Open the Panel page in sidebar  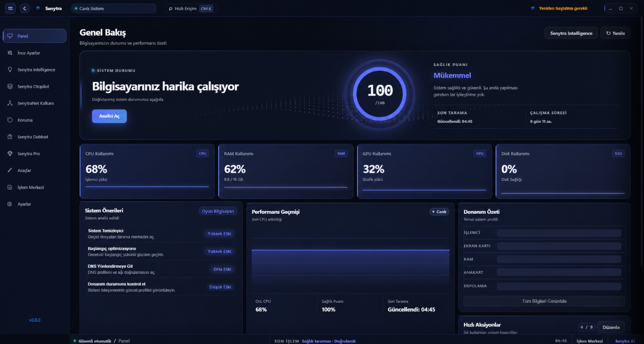(x=35, y=36)
